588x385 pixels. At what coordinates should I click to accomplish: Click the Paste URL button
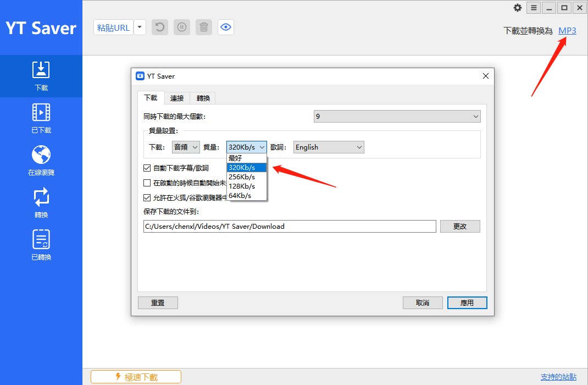pyautogui.click(x=113, y=28)
